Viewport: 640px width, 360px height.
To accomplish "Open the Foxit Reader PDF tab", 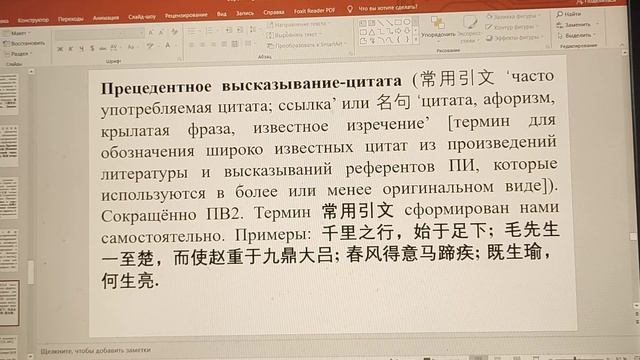I will (314, 11).
